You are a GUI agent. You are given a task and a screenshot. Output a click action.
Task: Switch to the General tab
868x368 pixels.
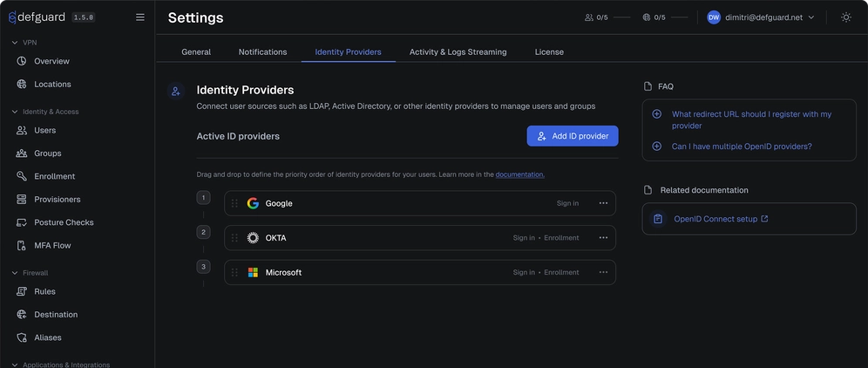(196, 52)
